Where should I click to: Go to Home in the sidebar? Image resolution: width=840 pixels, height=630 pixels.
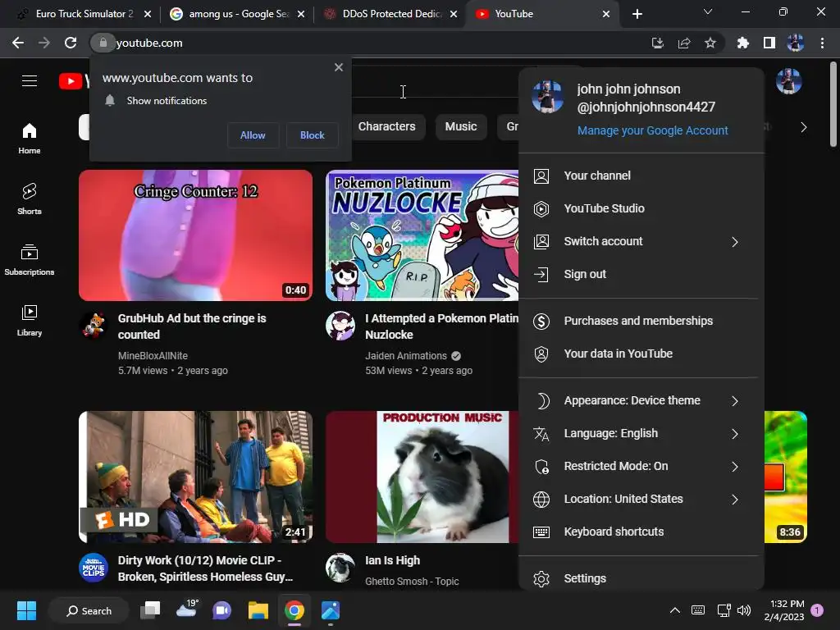(x=30, y=138)
